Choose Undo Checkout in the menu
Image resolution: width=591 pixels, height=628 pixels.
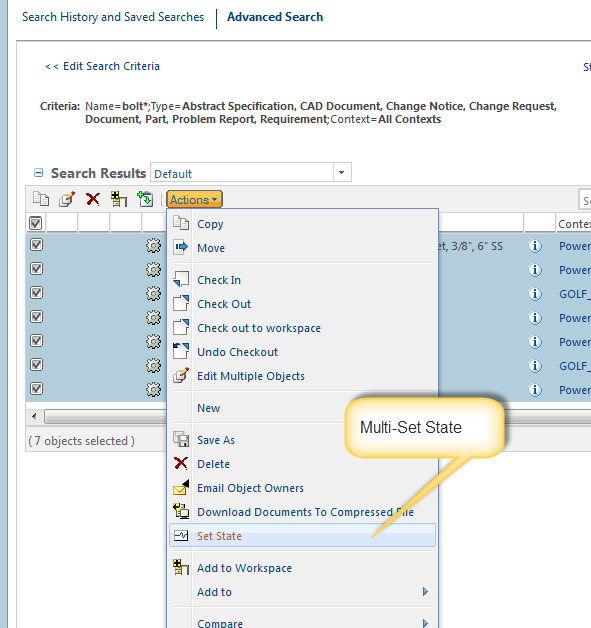(x=302, y=352)
